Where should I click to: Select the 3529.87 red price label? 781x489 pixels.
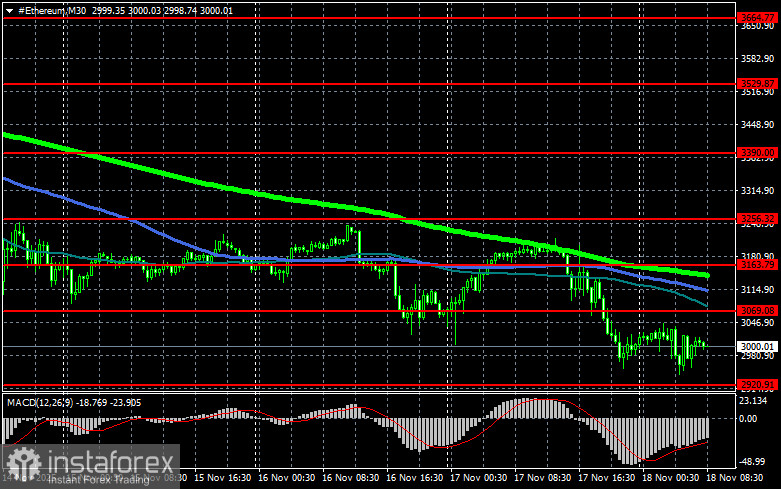point(757,84)
